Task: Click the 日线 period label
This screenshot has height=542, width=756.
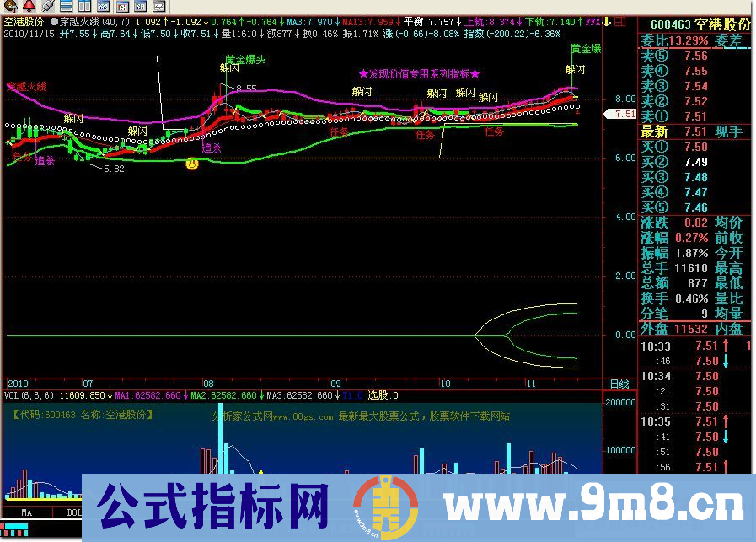Action: coord(619,384)
